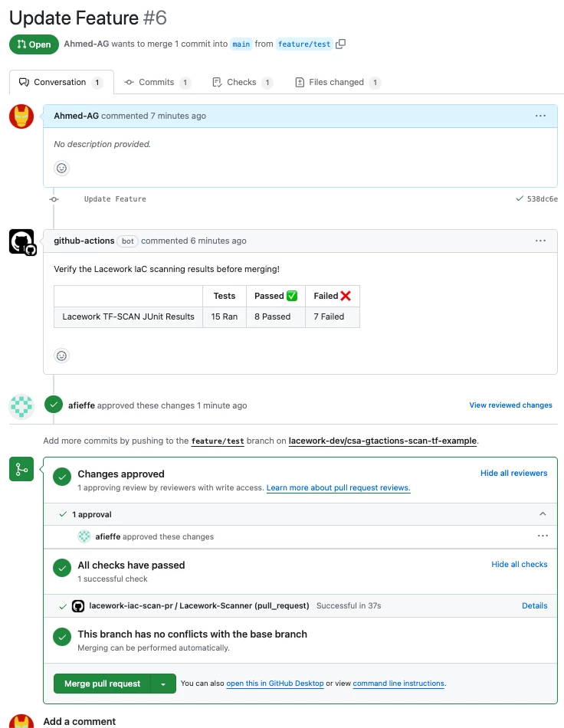Click the 8 Passed table cell
The image size is (564, 728).
click(276, 316)
